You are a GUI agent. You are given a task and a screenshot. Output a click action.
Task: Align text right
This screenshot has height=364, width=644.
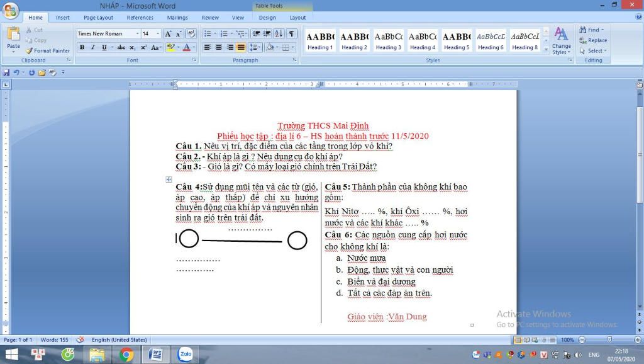[230, 48]
